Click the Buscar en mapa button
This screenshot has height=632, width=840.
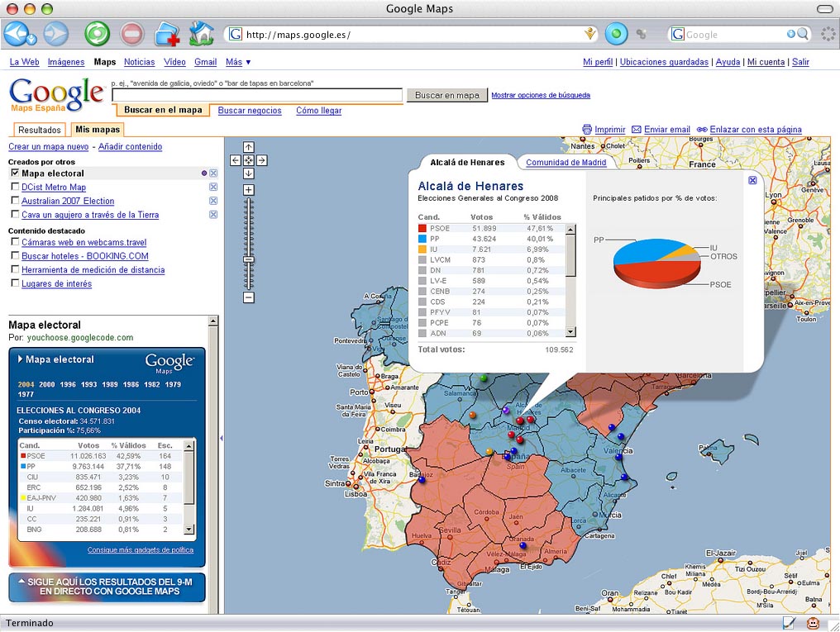(447, 95)
